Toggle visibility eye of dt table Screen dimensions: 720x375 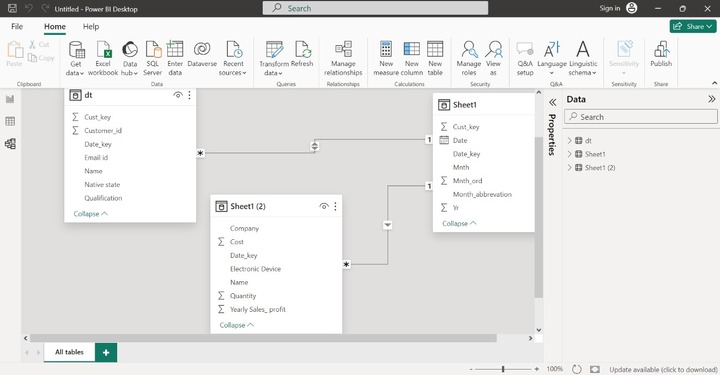[177, 95]
